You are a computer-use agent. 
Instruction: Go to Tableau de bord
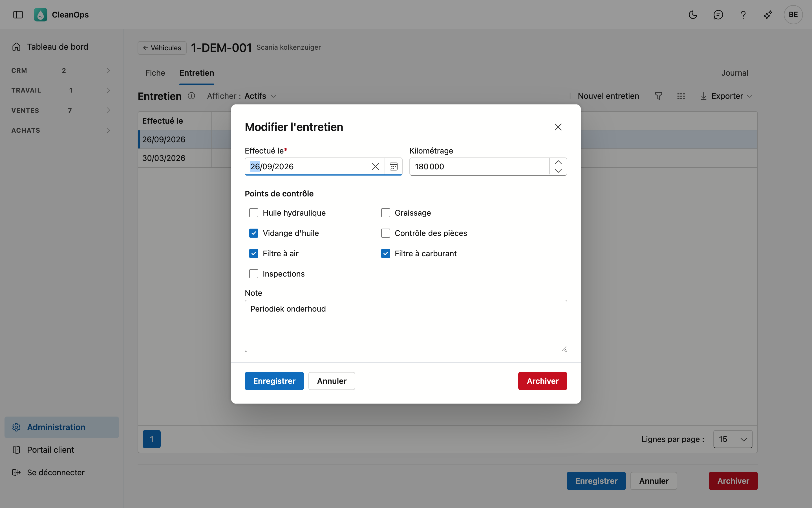(x=62, y=47)
